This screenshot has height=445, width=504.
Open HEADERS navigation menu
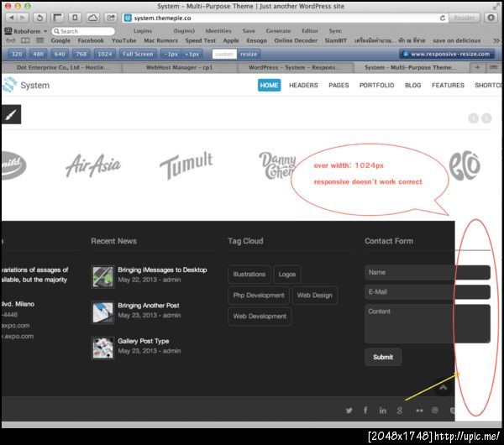coord(303,85)
